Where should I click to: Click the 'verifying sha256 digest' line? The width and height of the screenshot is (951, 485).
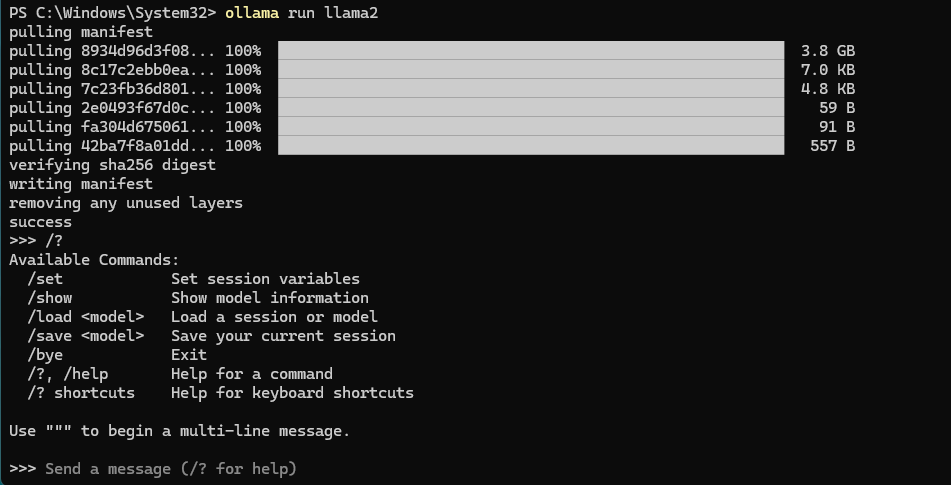pos(112,165)
